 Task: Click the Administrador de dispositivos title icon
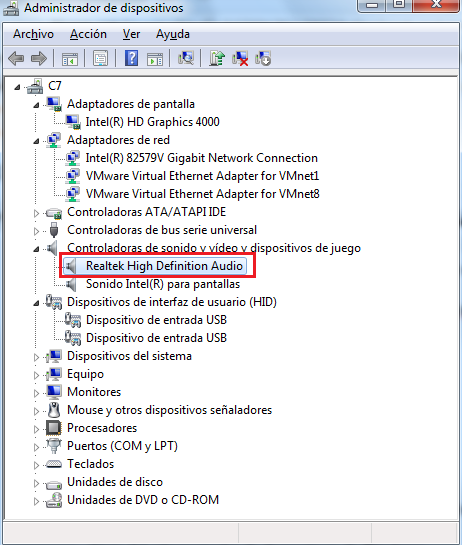[11, 8]
